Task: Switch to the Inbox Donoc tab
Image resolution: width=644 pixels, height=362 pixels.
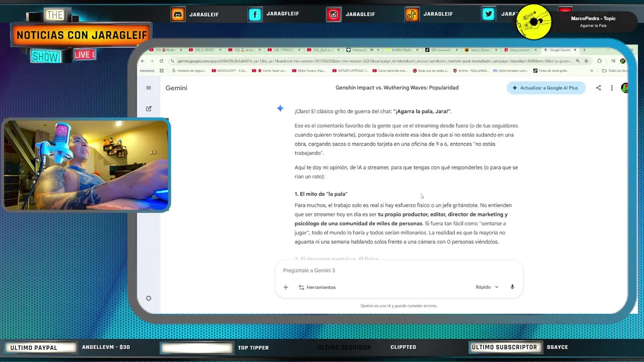Action: [481, 50]
